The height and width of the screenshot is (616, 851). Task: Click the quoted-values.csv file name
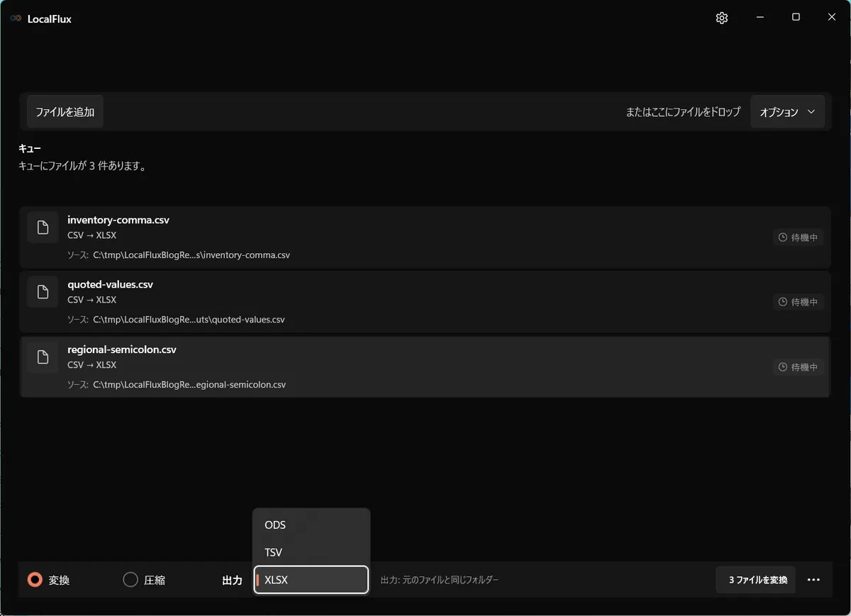click(111, 284)
